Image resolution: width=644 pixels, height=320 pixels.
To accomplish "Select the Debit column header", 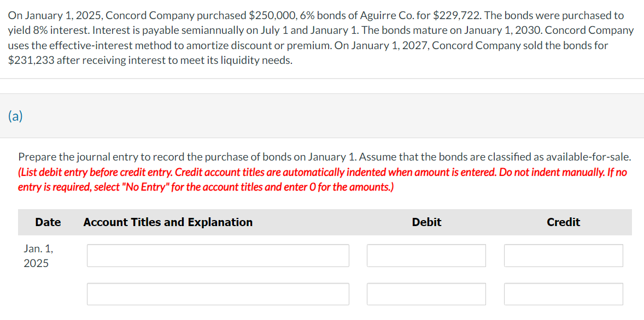I will [426, 222].
